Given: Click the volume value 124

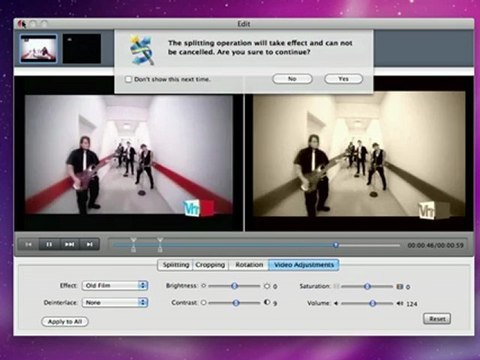Looking at the screenshot, I should point(412,304).
